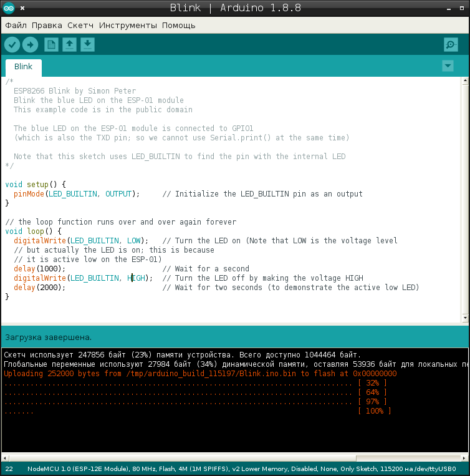This screenshot has height=476, width=470.
Task: Click the line number 22 in status bar
Action: pyautogui.click(x=9, y=469)
